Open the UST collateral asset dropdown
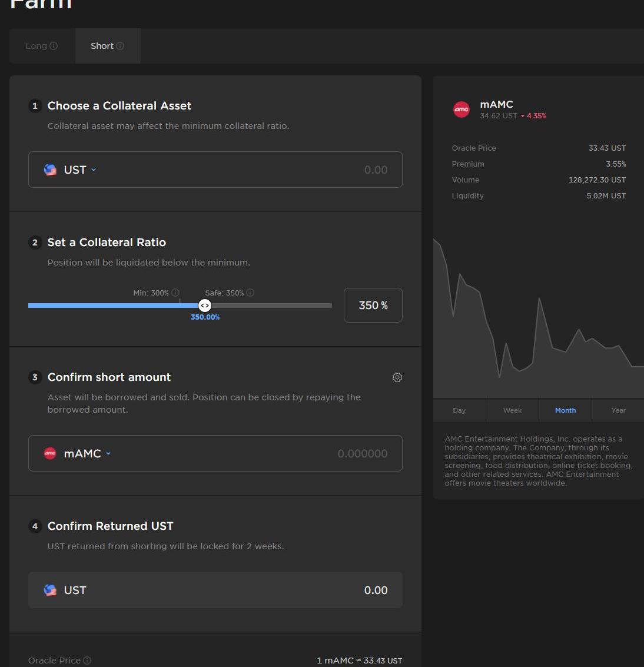Screen dimensions: 644x667 click(x=79, y=170)
